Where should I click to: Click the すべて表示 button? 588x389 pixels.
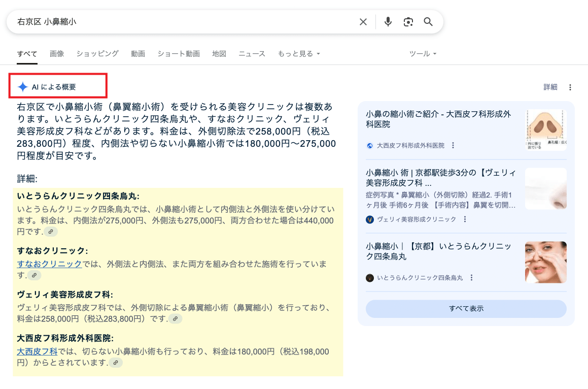(x=466, y=309)
